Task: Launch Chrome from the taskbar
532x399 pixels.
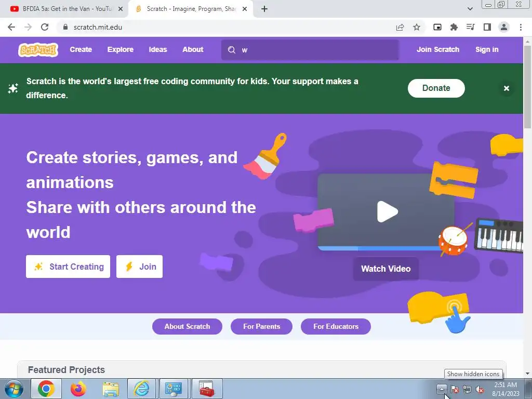Action: click(46, 389)
